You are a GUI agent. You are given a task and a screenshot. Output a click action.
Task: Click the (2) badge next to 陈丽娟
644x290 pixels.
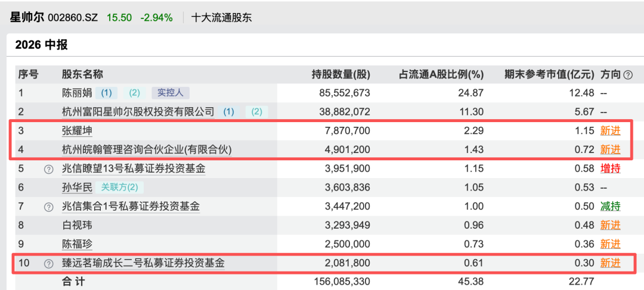click(x=134, y=93)
